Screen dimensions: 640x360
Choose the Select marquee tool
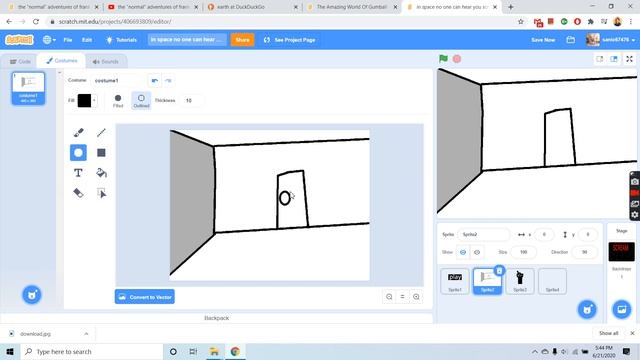(101, 193)
